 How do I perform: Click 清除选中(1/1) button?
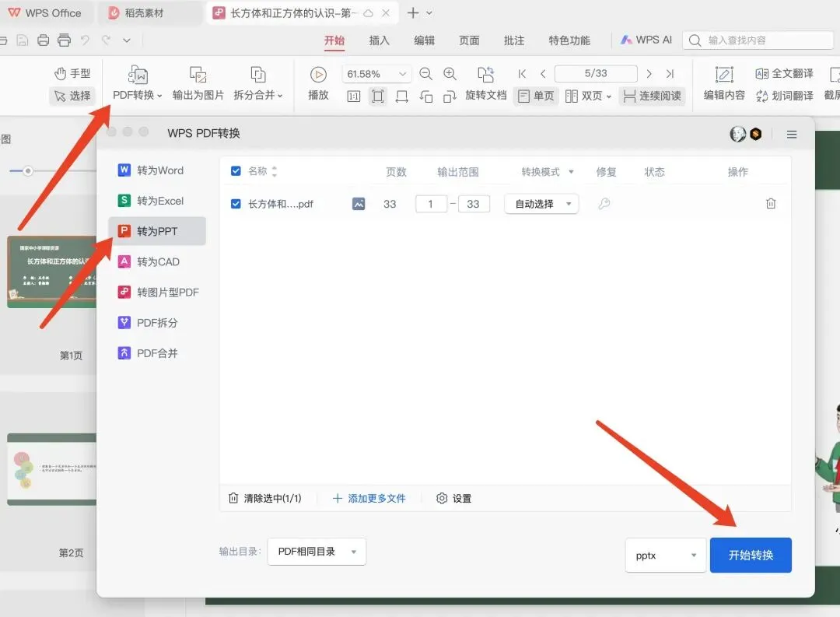click(x=265, y=499)
